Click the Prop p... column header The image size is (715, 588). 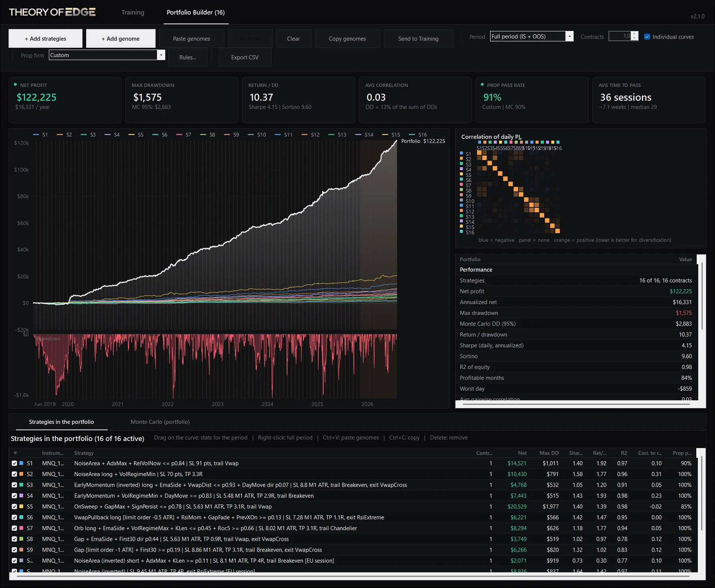pyautogui.click(x=682, y=453)
